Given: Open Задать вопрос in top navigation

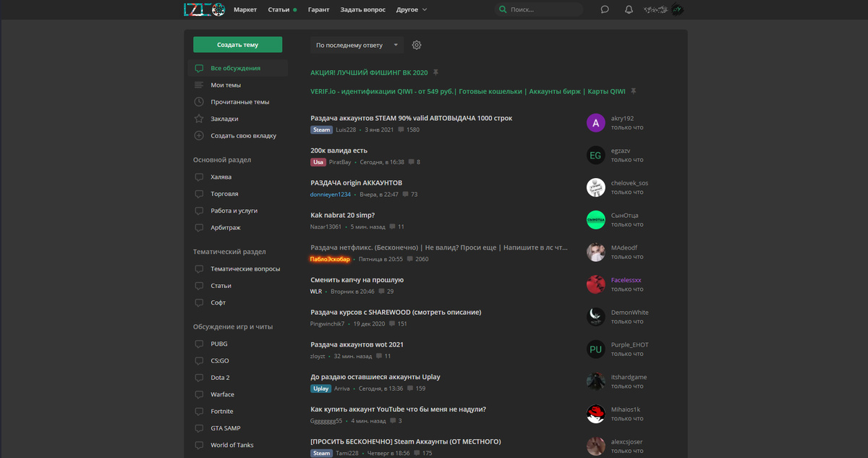Looking at the screenshot, I should [x=363, y=9].
